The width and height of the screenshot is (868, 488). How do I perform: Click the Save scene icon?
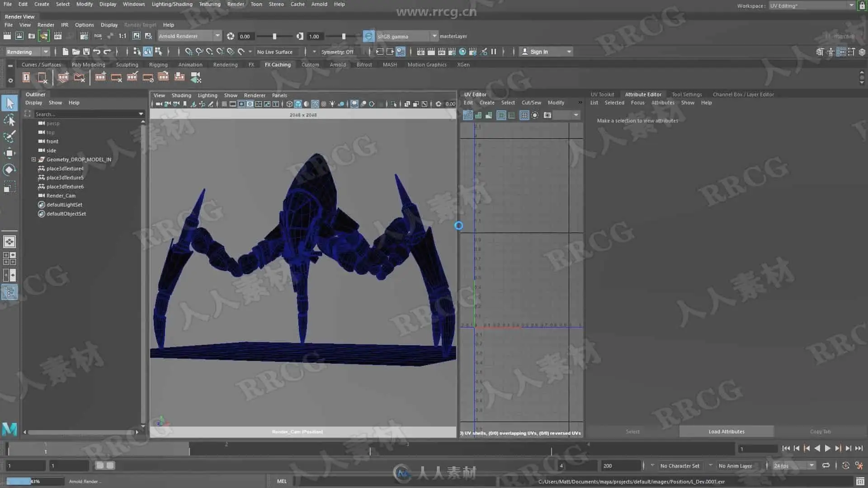coord(86,52)
